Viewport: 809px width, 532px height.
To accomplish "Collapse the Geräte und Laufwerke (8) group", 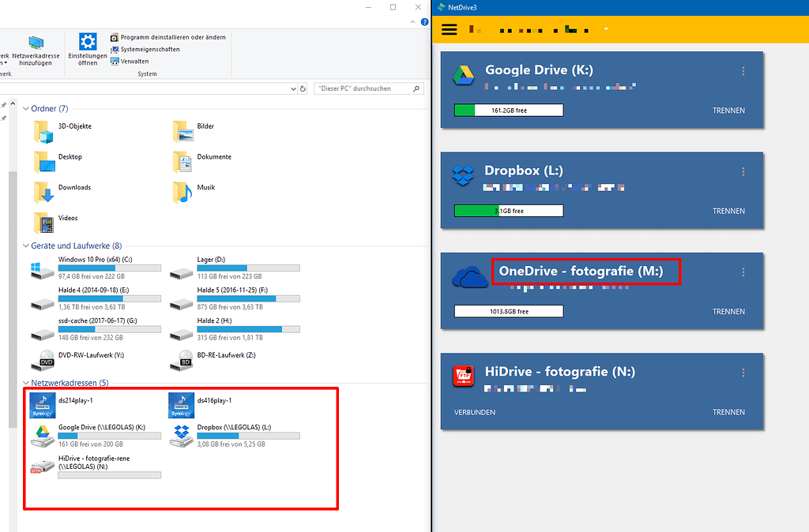I will 26,246.
